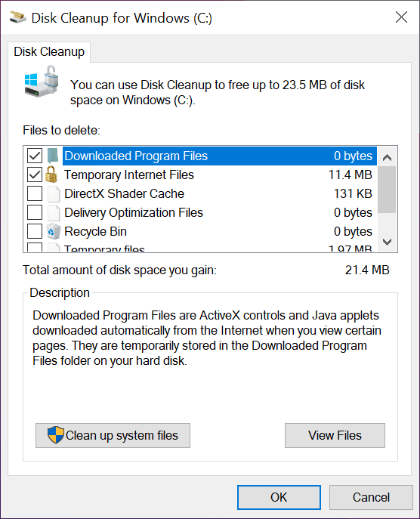This screenshot has width=420, height=519.
Task: Enable the Recycle Bin checkbox
Action: pyautogui.click(x=35, y=231)
